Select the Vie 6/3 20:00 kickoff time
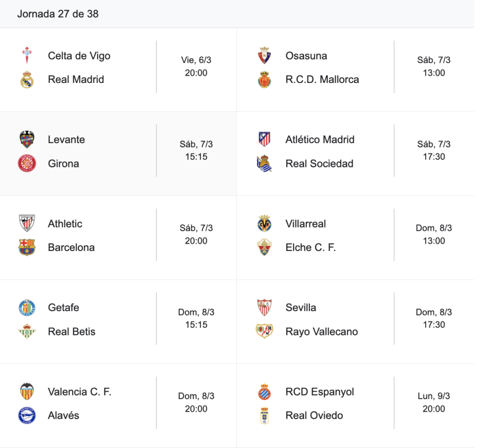The width and height of the screenshot is (497, 448). 196,66
